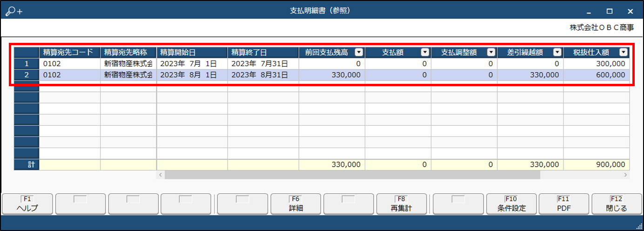
Task: Click 330,000 in row 2 差引繰越額
Action: (x=530, y=75)
